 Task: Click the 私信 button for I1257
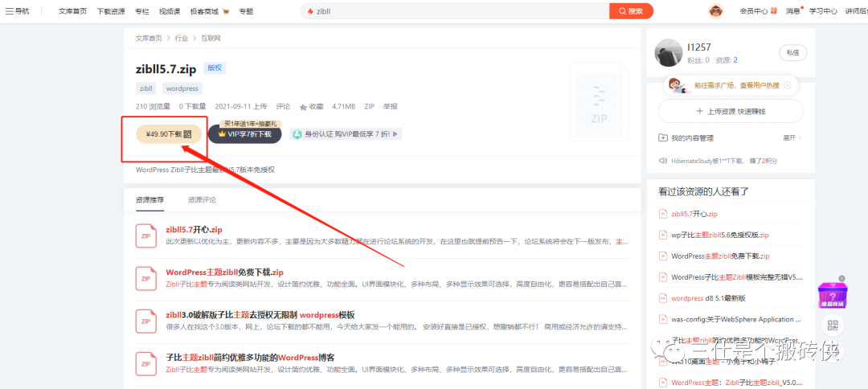point(792,52)
